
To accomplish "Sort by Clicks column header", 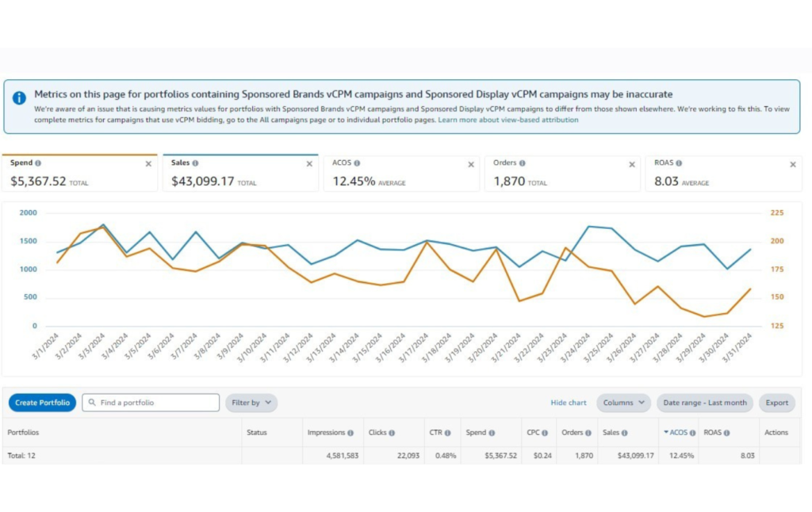I will pos(377,432).
